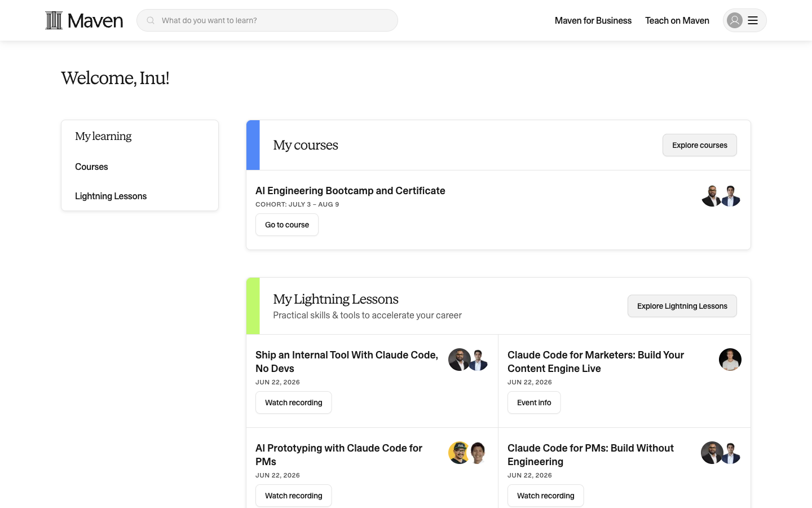Image resolution: width=812 pixels, height=508 pixels.
Task: Click the search magnifier icon
Action: pyautogui.click(x=151, y=20)
